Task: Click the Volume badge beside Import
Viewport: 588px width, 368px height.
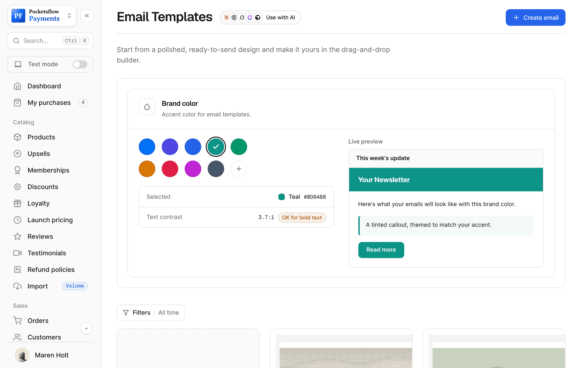Action: point(75,286)
